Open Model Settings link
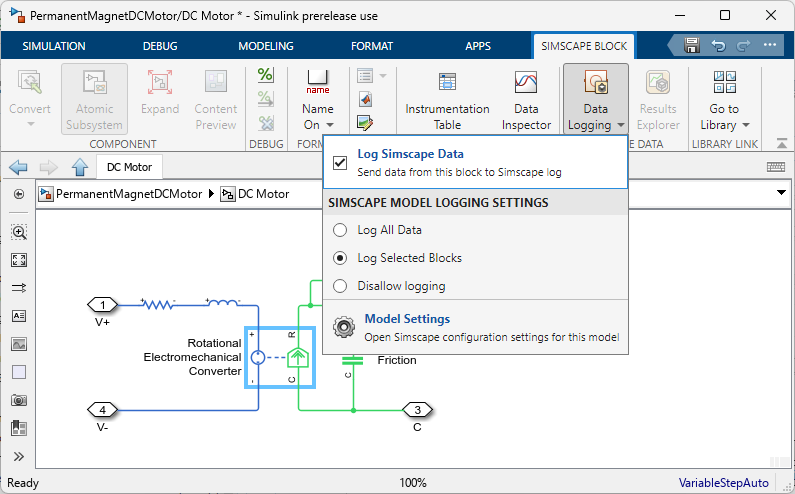Viewport: 795px width, 494px height. 407,319
